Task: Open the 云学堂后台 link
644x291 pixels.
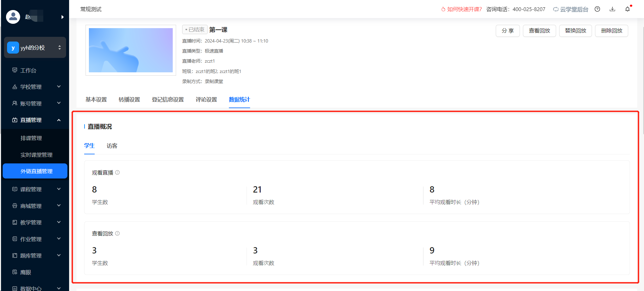Action: coord(571,9)
